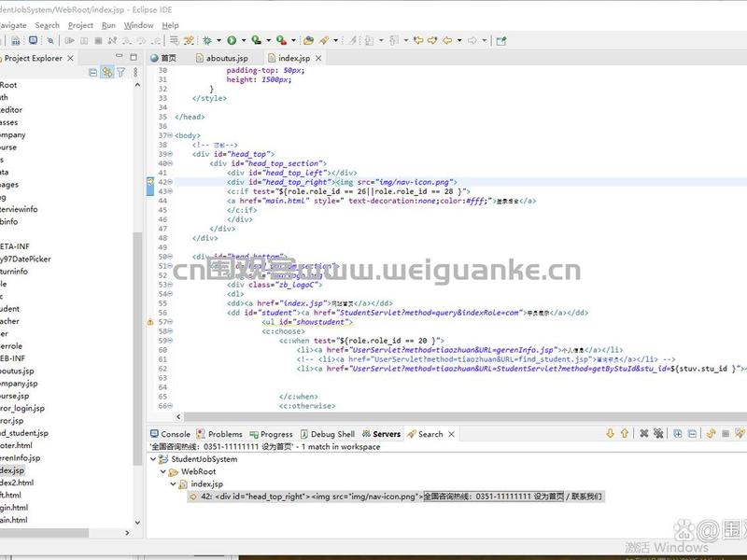Open the Search toolbar dropdown arrow
Screen dimensions: 747x560
point(335,40)
